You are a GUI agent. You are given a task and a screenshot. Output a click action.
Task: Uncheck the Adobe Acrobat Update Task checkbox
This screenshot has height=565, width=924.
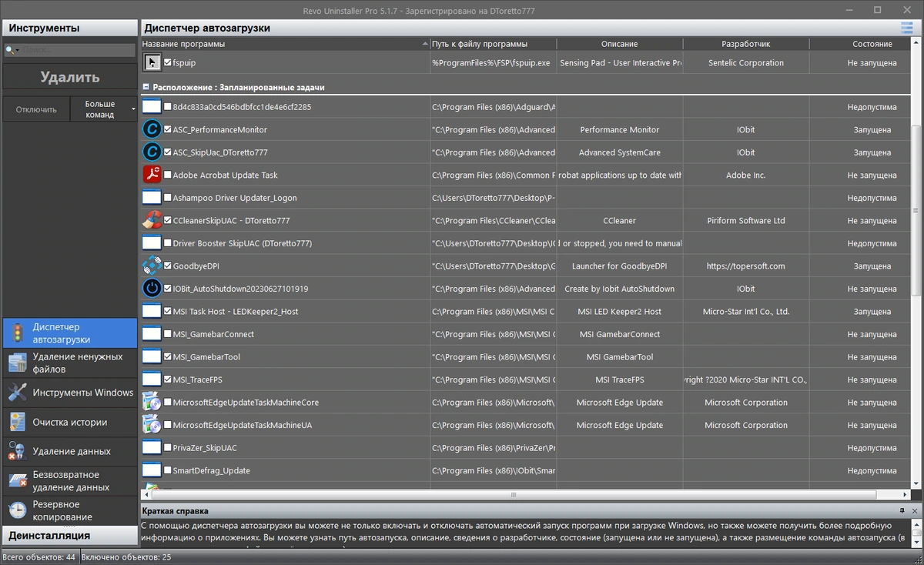168,175
